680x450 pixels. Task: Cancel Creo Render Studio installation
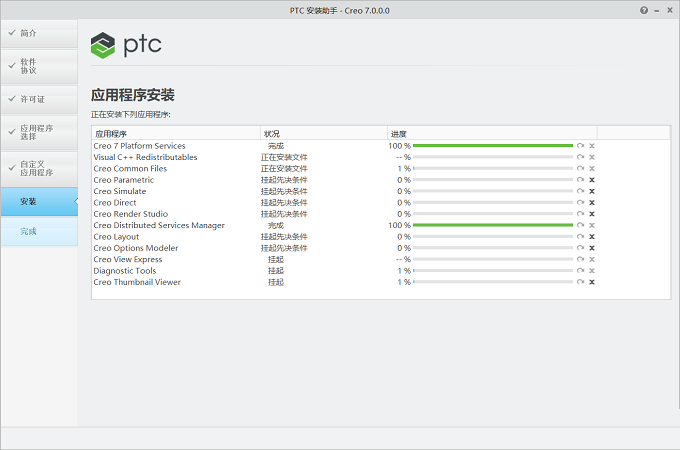coord(592,214)
